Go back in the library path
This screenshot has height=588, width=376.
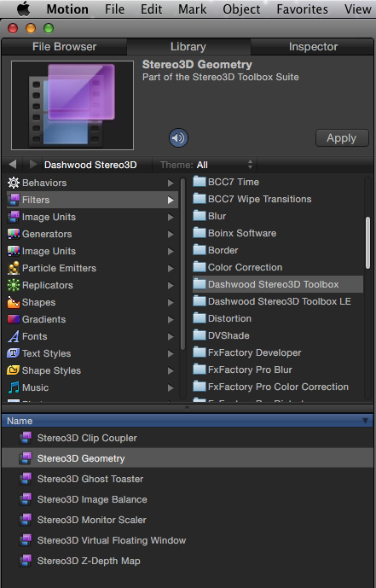pyautogui.click(x=12, y=164)
